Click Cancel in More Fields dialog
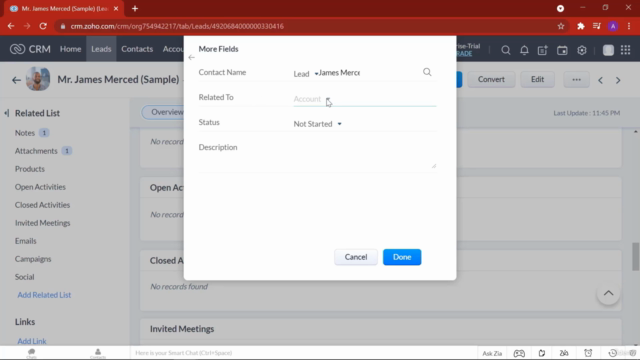This screenshot has height=360, width=640. tap(356, 257)
